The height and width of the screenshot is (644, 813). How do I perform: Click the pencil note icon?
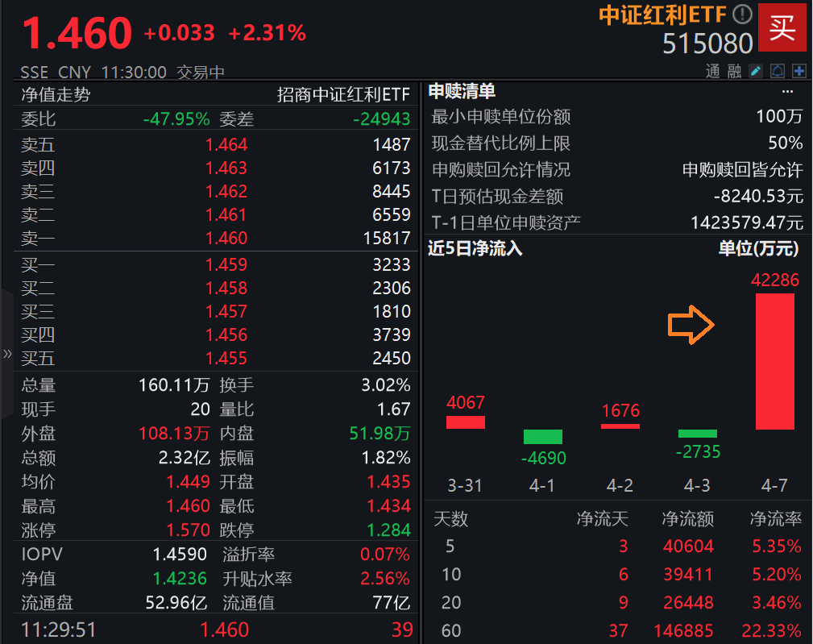[x=756, y=71]
